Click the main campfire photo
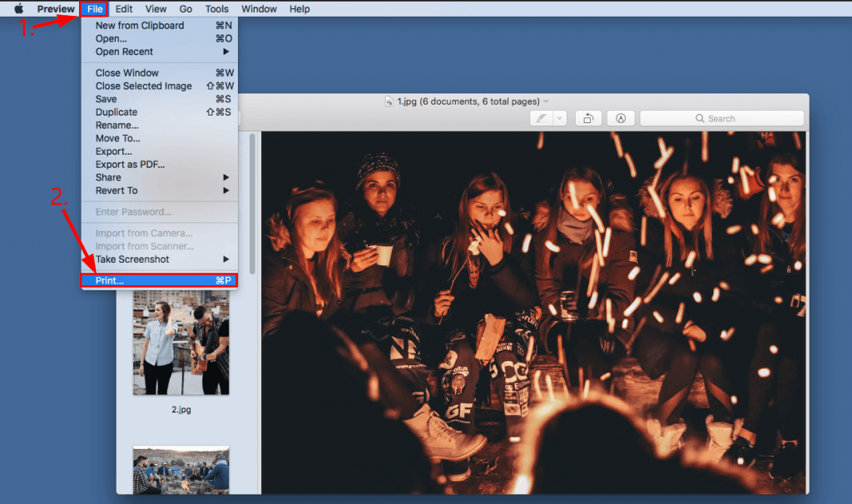Image resolution: width=852 pixels, height=504 pixels. (533, 313)
